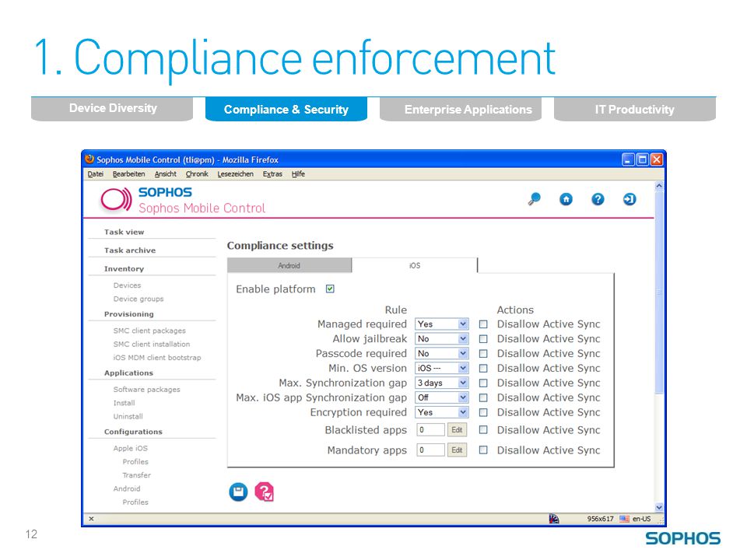Click Edit button for Mandatory apps
Screen dimensions: 747x560
[x=457, y=450]
